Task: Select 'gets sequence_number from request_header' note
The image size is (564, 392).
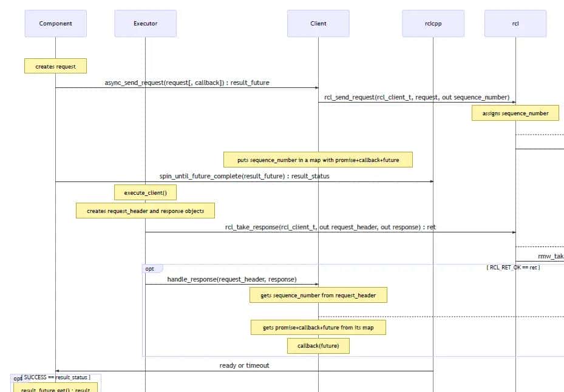Action: coord(318,295)
